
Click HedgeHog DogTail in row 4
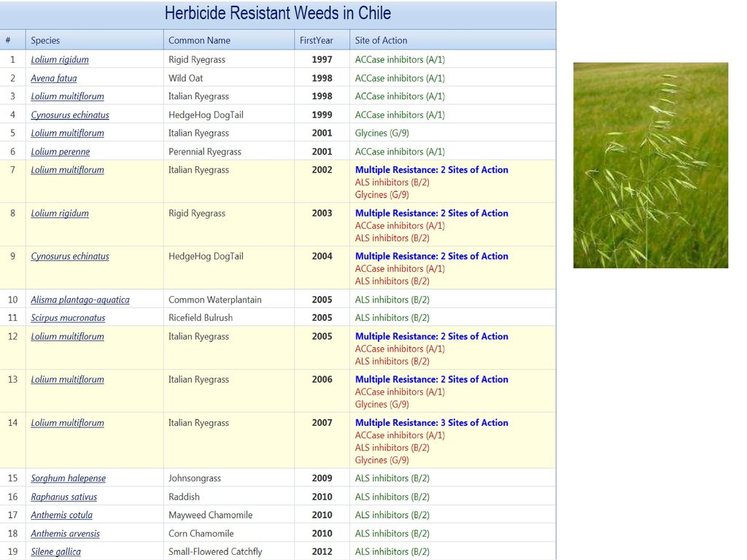tap(206, 114)
